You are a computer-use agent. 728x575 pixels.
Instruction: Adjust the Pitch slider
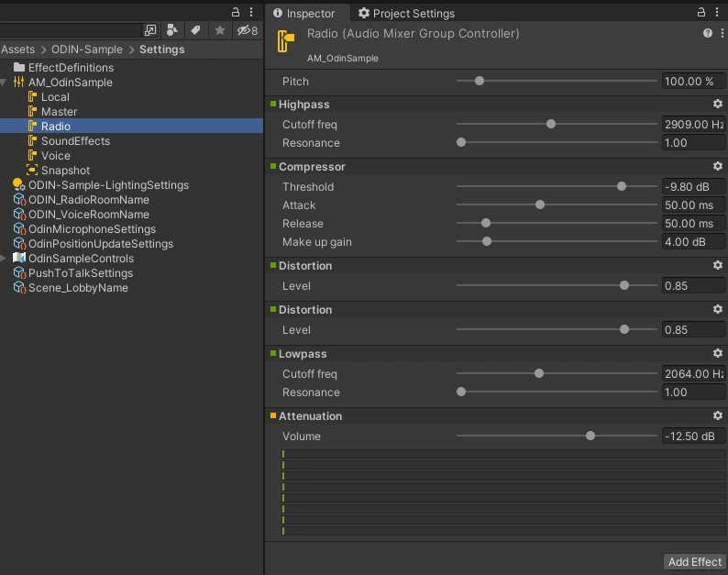[x=557, y=81]
